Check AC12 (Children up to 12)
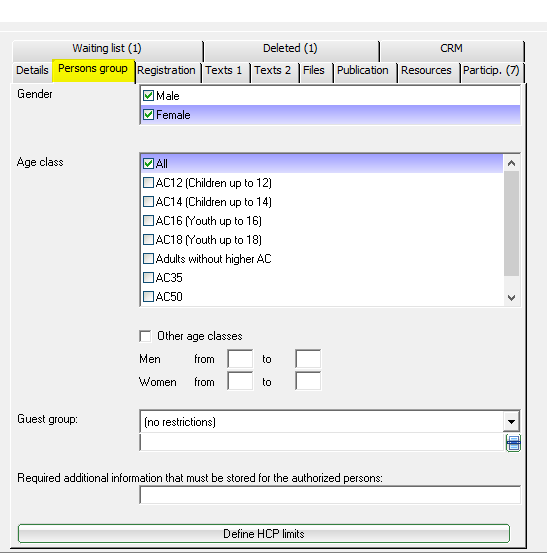This screenshot has width=547, height=553. (148, 183)
